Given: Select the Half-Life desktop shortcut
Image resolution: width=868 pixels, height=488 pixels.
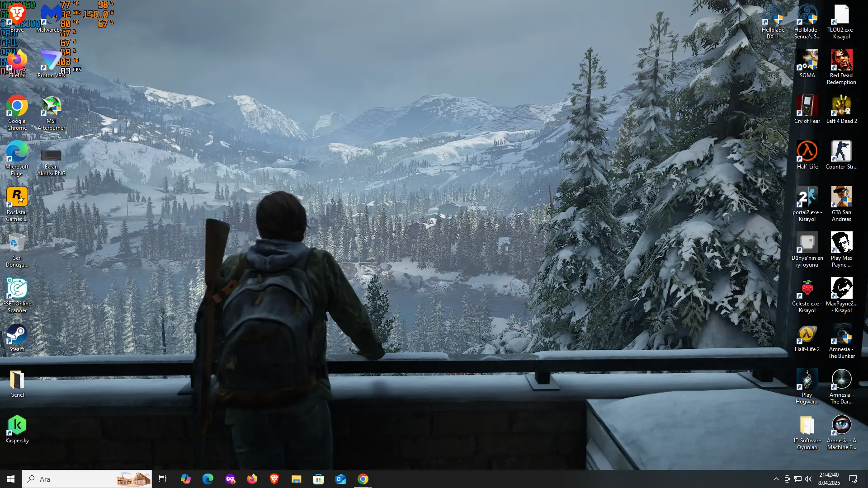Looking at the screenshot, I should 807,155.
